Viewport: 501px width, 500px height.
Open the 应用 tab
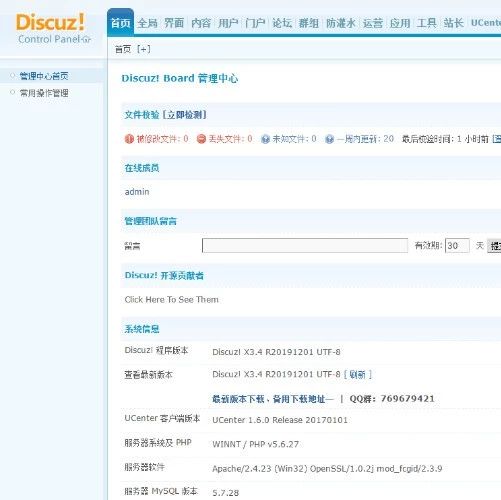pos(400,23)
